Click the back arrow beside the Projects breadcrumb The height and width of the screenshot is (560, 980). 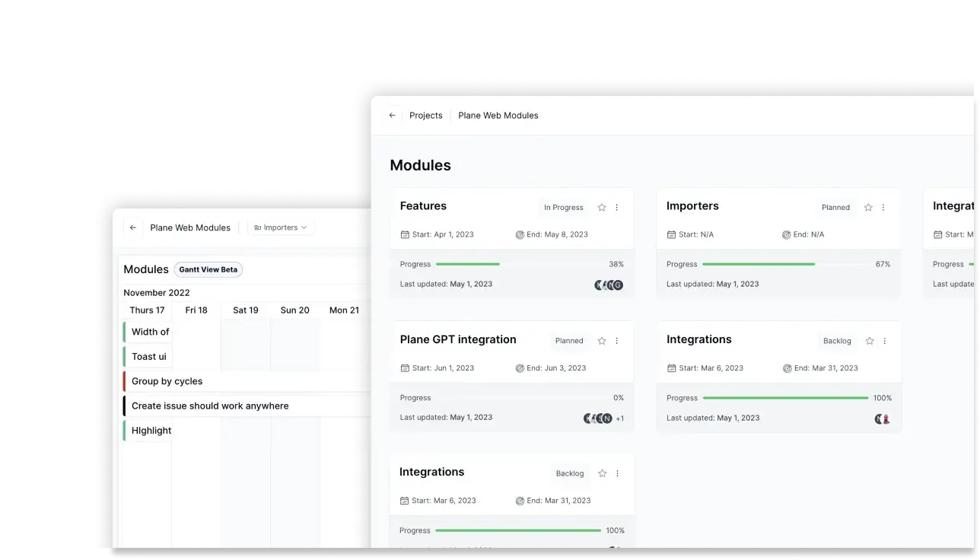392,116
